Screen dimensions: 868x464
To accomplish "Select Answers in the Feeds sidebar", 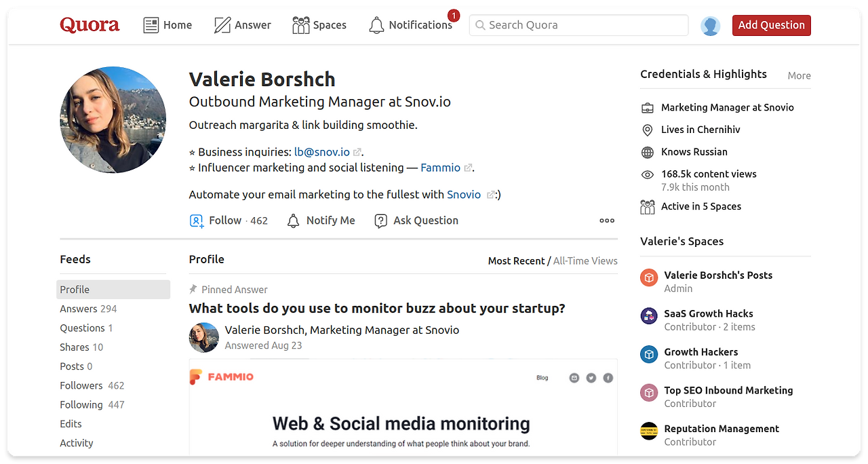I will [x=79, y=309].
